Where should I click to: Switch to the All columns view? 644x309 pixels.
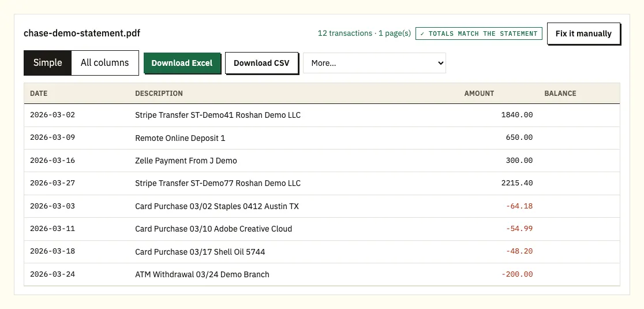point(104,63)
